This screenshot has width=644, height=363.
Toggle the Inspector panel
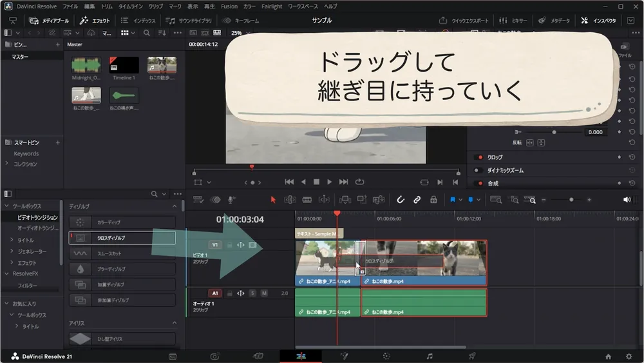click(598, 21)
